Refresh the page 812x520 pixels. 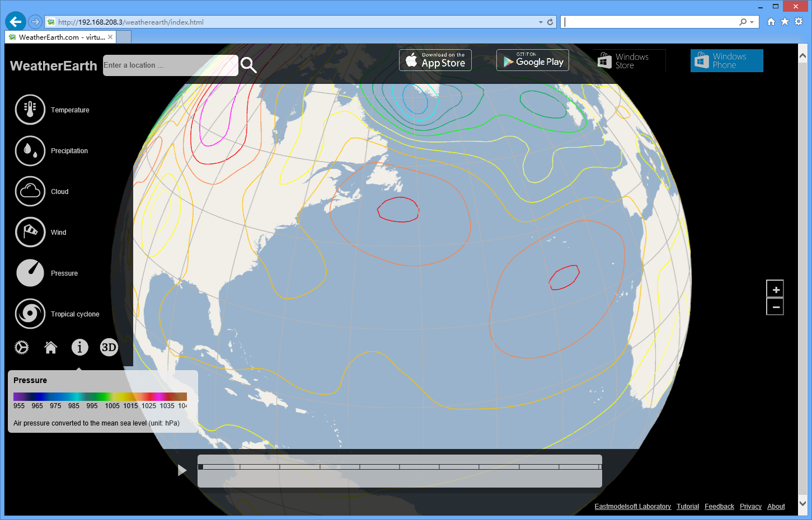pos(550,22)
